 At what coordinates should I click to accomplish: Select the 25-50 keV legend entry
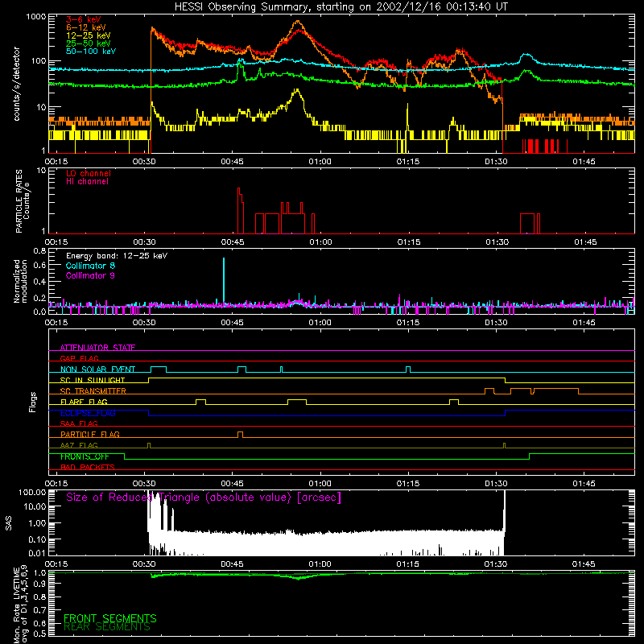point(88,43)
